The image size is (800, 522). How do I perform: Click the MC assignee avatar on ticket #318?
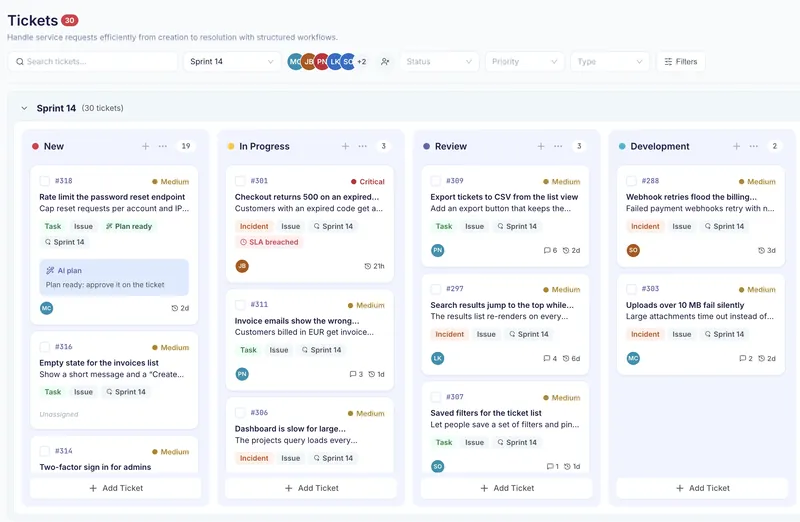tap(46, 308)
